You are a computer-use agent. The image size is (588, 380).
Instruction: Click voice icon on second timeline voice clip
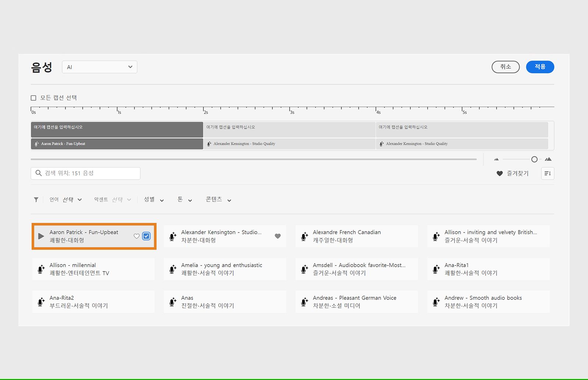tap(209, 144)
